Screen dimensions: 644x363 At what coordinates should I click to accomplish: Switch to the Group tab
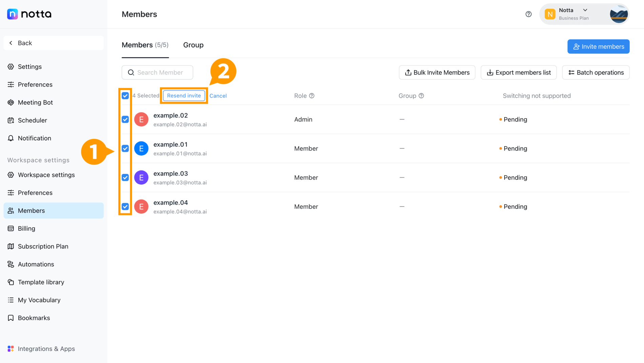[193, 45]
